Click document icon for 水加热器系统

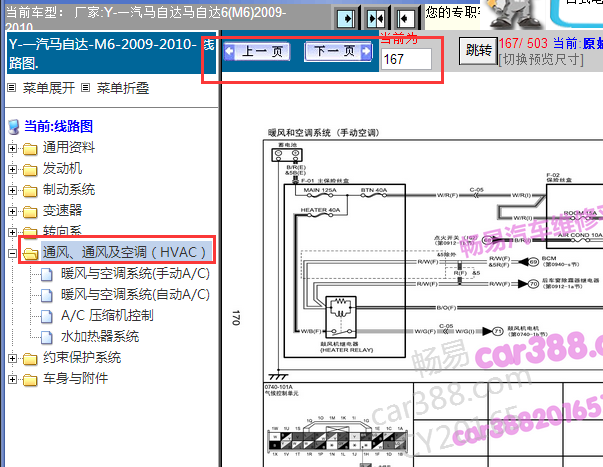coord(47,337)
